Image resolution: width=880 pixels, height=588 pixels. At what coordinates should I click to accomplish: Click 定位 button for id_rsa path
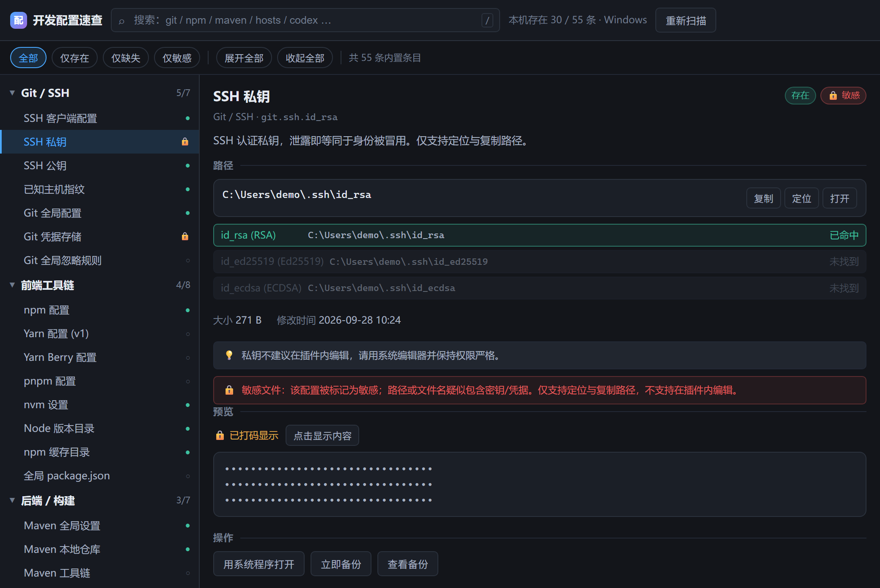[x=802, y=198]
